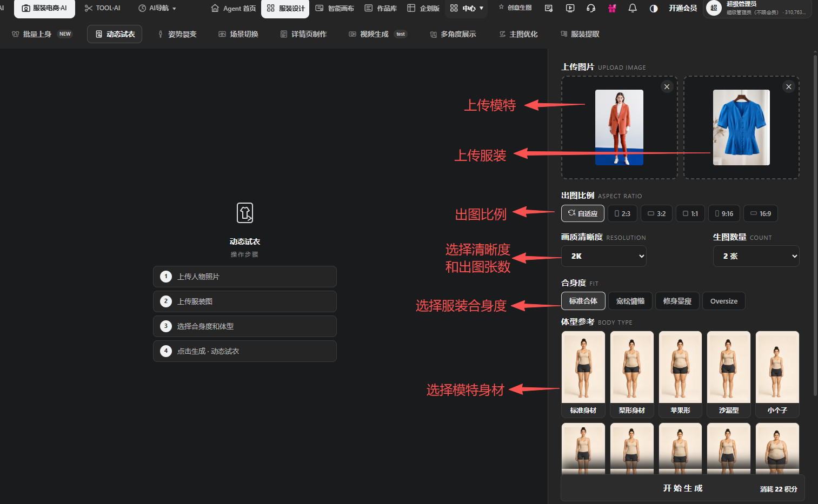Remove the uploaded model photo

(667, 87)
